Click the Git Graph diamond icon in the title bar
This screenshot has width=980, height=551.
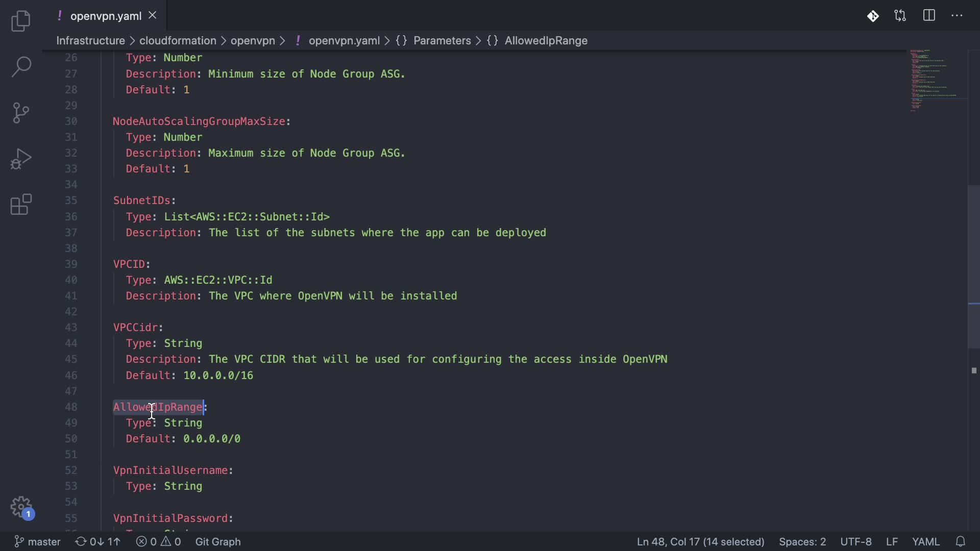pos(873,16)
